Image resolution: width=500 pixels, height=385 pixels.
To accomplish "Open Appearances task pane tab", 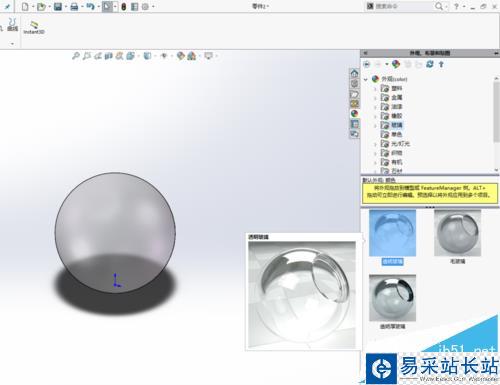I will [354, 114].
